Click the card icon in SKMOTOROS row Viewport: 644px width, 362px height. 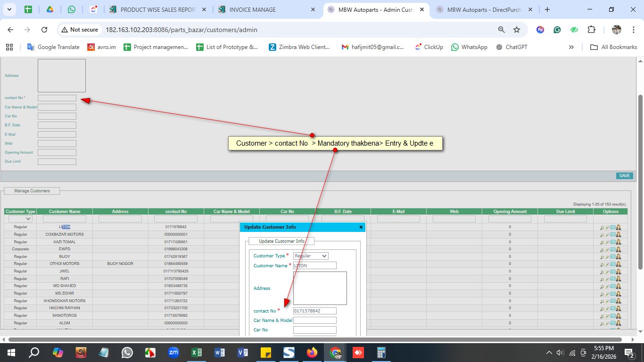(x=612, y=316)
